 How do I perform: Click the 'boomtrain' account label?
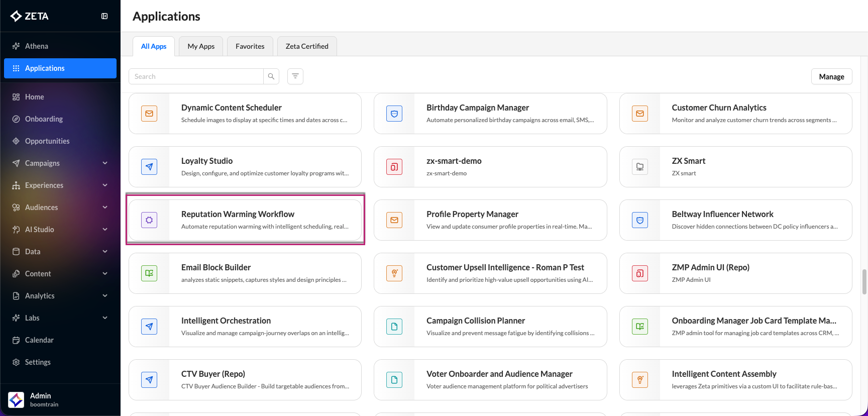coord(44,404)
